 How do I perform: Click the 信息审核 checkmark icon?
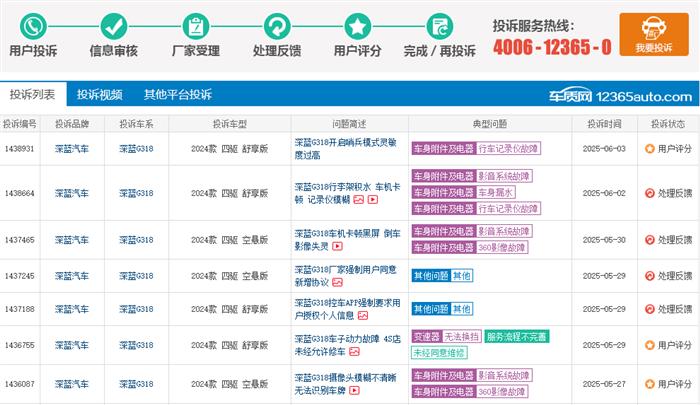[x=113, y=26]
